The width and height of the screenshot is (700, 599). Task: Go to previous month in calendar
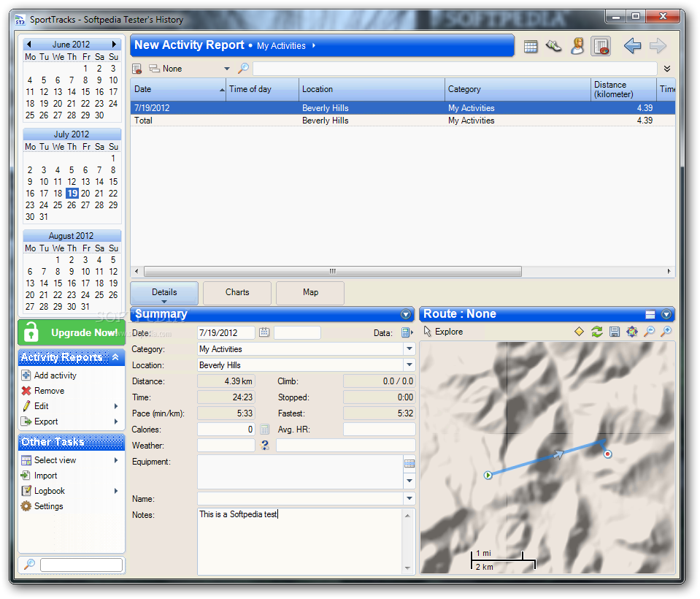tap(29, 45)
